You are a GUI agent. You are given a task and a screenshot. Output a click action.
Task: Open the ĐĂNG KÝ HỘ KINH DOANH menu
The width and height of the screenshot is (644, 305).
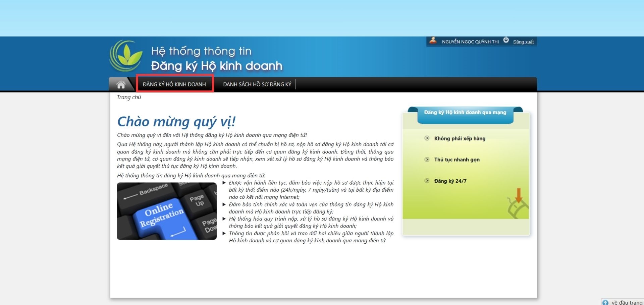point(174,84)
